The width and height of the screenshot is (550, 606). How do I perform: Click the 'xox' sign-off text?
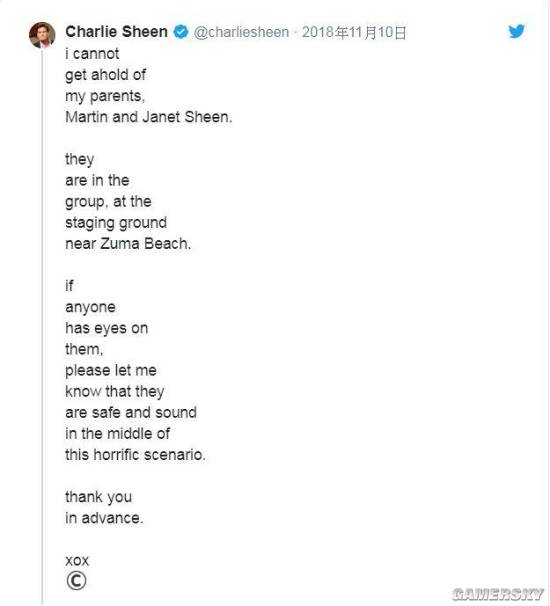tap(77, 561)
